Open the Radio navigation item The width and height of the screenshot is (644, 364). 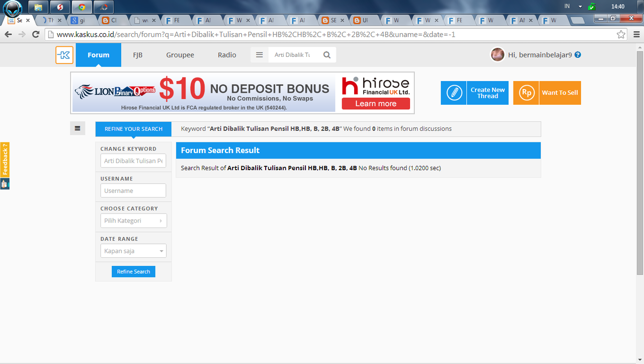click(227, 55)
